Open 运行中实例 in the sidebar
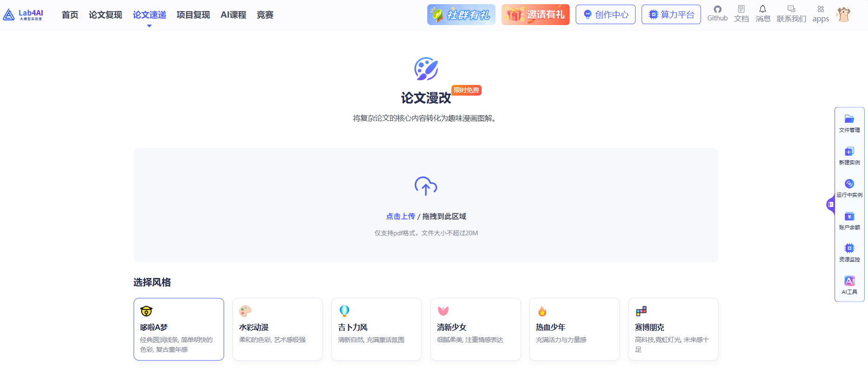The image size is (868, 381). [x=849, y=188]
